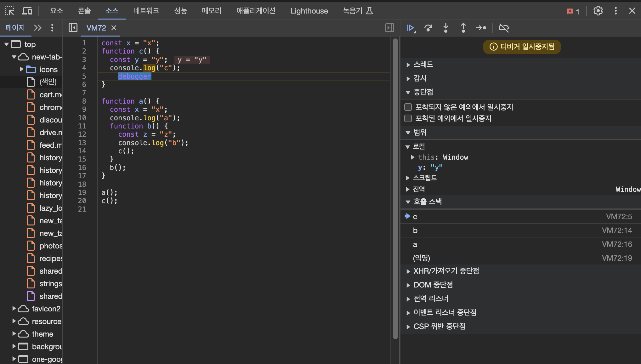Click Step into next function
The width and height of the screenshot is (641, 364).
[446, 28]
